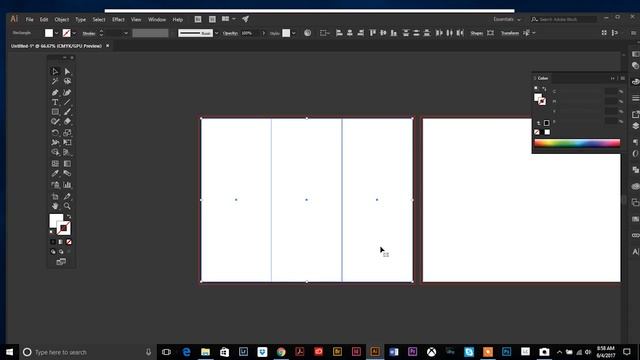The image size is (640, 360).
Task: Choose the Lasso tool
Action: click(x=67, y=81)
